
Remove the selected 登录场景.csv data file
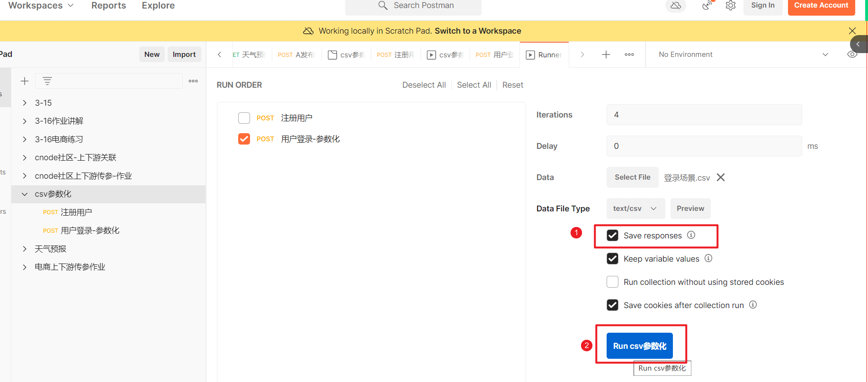click(x=721, y=177)
